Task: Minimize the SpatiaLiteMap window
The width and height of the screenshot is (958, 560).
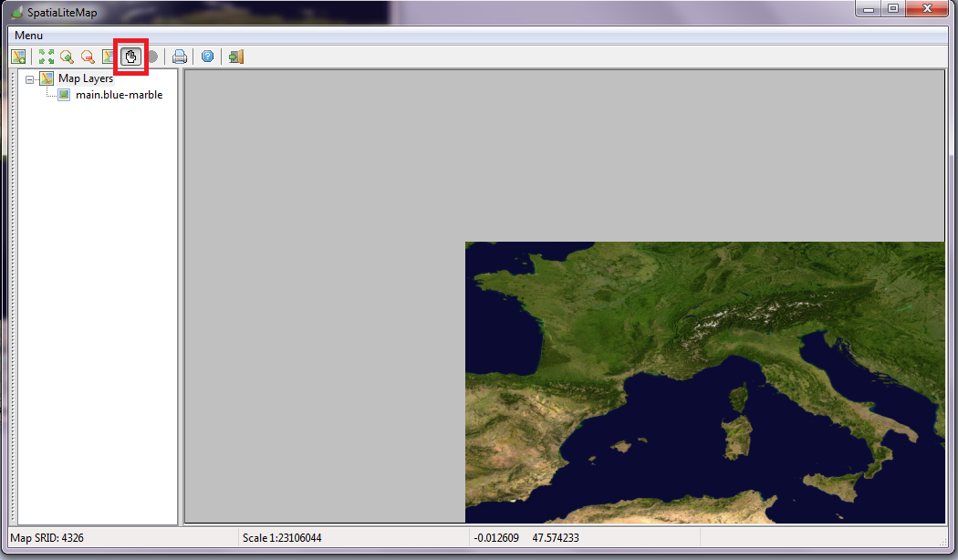Action: 869,8
